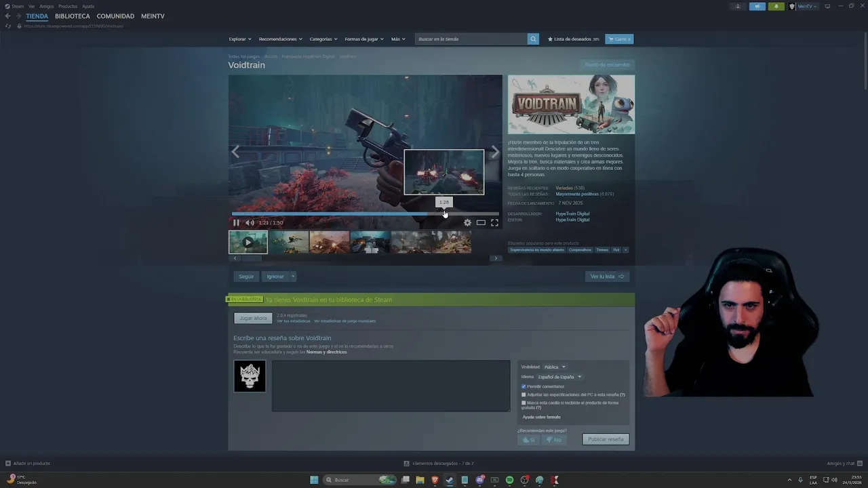Screen dimensions: 868x488
Task: Open the shopping cart (Carro)
Action: coord(619,39)
